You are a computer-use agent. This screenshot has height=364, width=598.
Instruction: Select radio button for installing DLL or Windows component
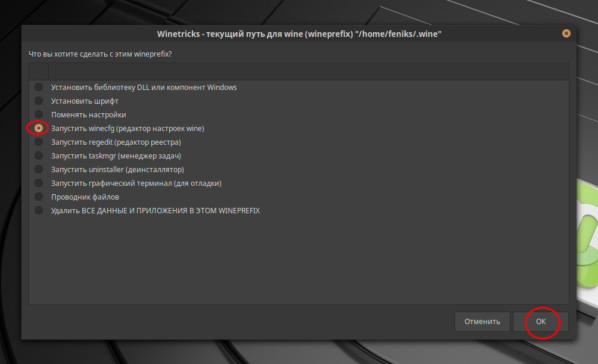[39, 87]
